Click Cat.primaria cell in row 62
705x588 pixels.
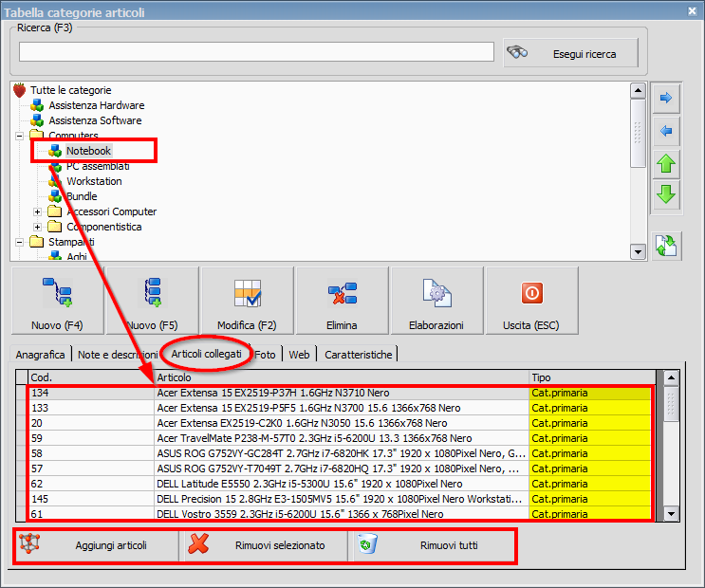pyautogui.click(x=590, y=484)
